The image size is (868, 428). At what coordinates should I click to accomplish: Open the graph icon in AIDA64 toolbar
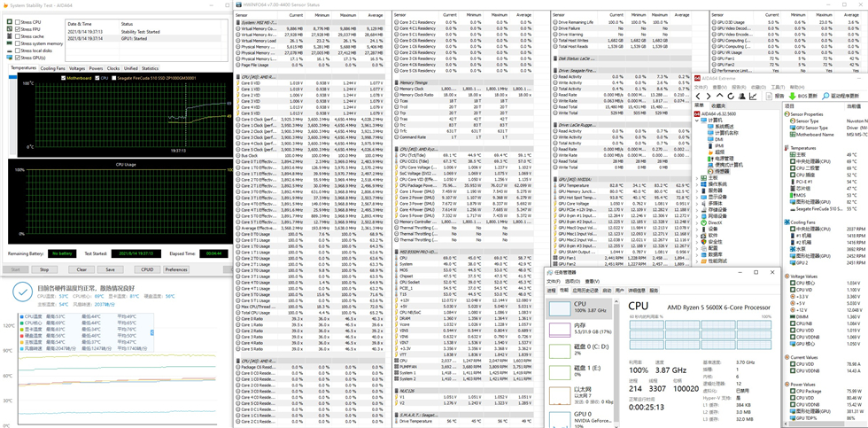coord(752,96)
